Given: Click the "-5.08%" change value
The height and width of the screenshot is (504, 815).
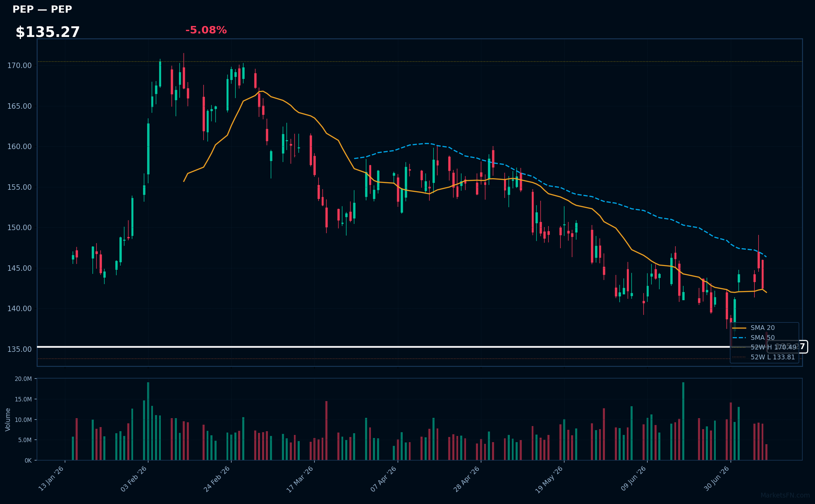Looking at the screenshot, I should 206,30.
